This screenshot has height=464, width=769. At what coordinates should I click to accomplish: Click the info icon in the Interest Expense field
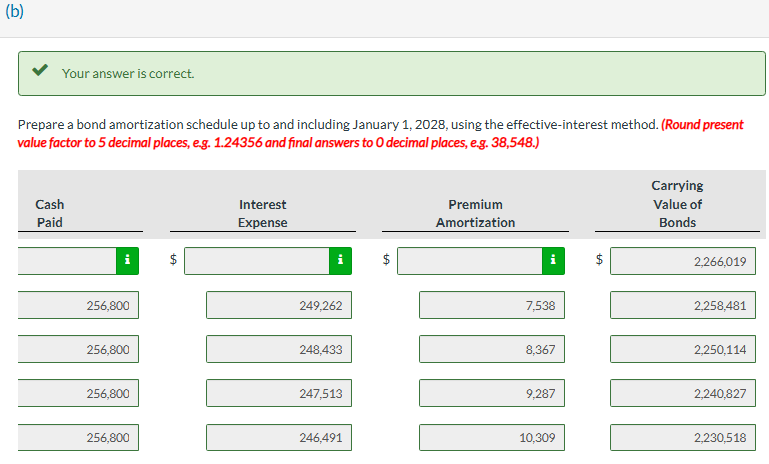(340, 260)
